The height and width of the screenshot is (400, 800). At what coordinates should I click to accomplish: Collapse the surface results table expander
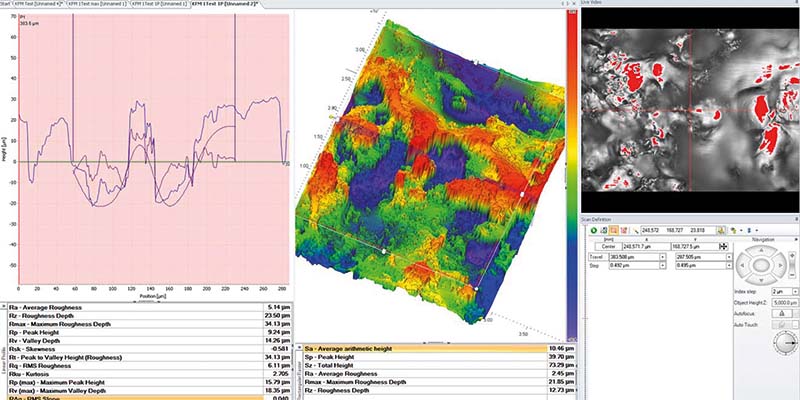(298, 348)
